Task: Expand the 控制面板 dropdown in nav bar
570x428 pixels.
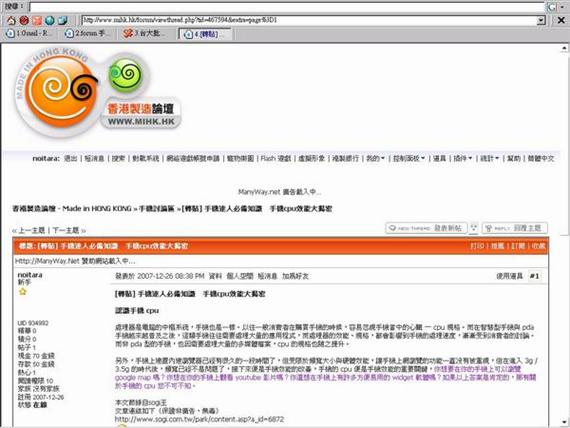Action: pos(409,159)
